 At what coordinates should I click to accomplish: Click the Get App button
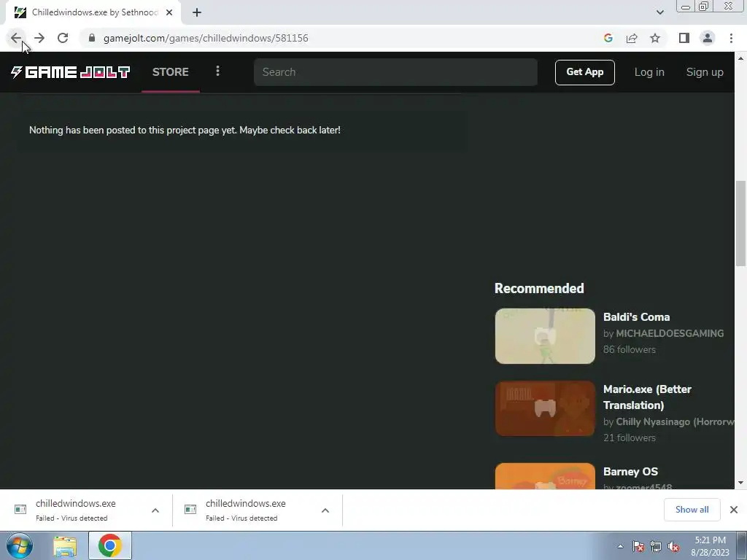coord(584,72)
